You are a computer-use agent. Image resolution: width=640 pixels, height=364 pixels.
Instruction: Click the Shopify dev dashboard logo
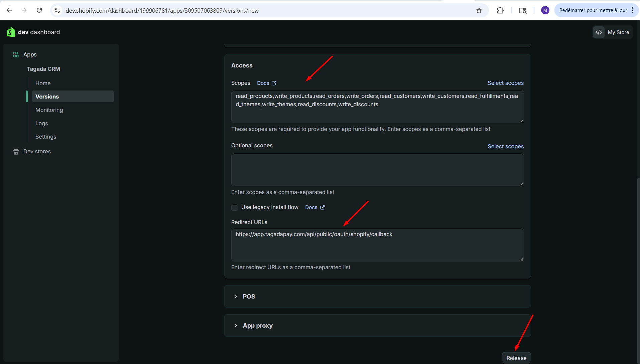[11, 32]
